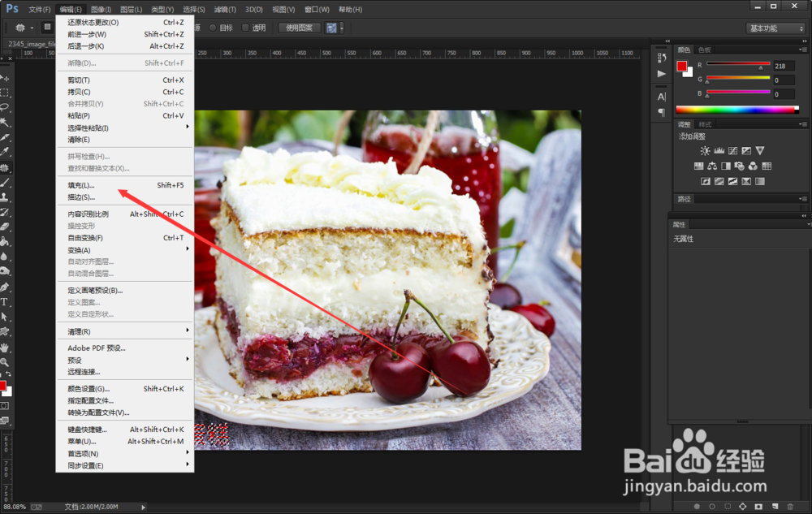812x514 pixels.
Task: Click the 使用图案 button
Action: 300,28
